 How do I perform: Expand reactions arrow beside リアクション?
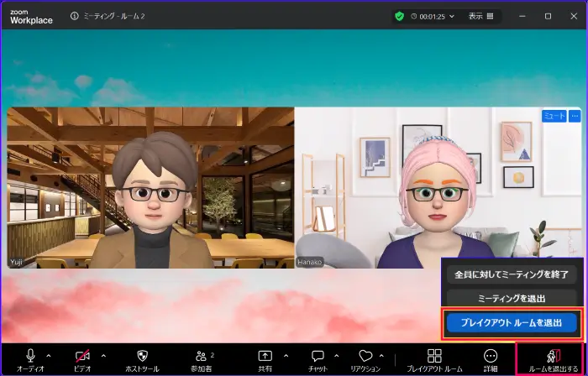point(381,356)
